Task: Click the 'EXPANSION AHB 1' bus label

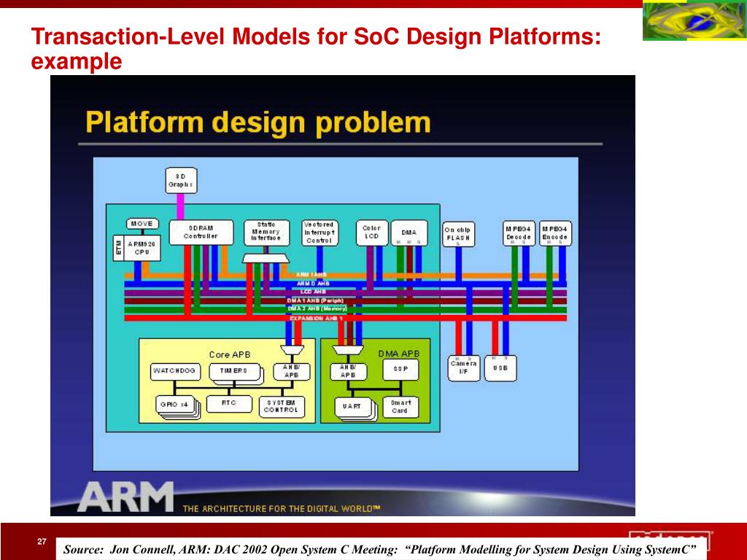Action: point(316,318)
